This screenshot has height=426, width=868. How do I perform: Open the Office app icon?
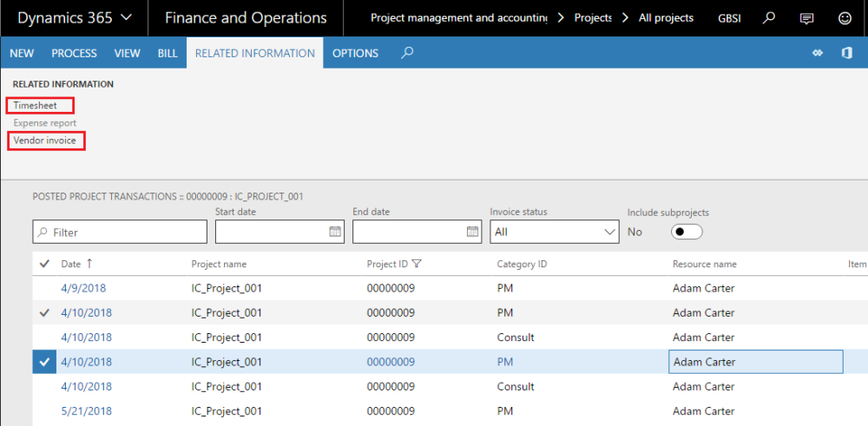coord(846,53)
